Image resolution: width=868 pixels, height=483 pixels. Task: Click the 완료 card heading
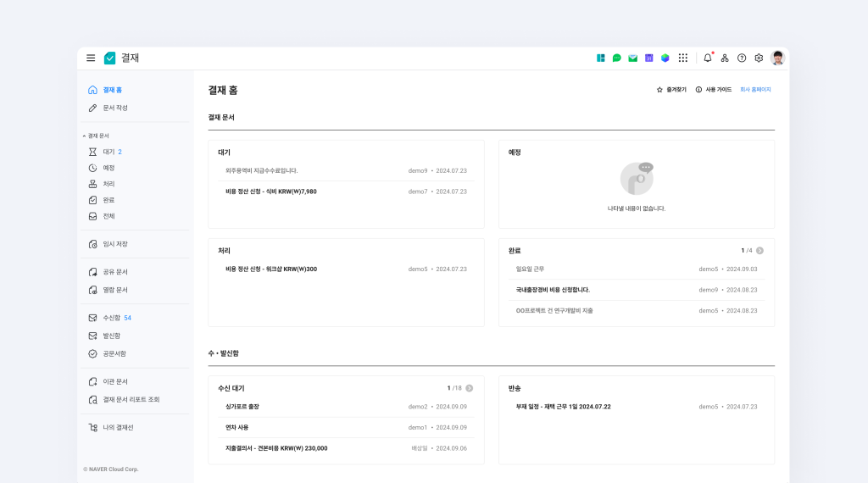coord(515,251)
